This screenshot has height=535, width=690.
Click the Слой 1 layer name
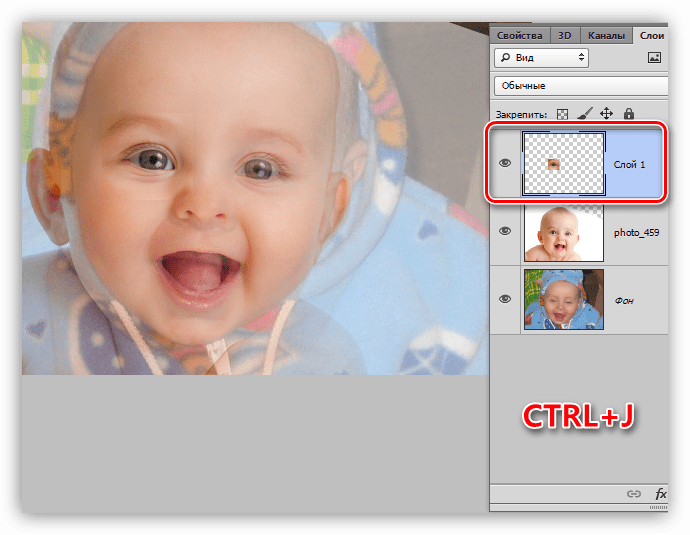click(x=629, y=165)
